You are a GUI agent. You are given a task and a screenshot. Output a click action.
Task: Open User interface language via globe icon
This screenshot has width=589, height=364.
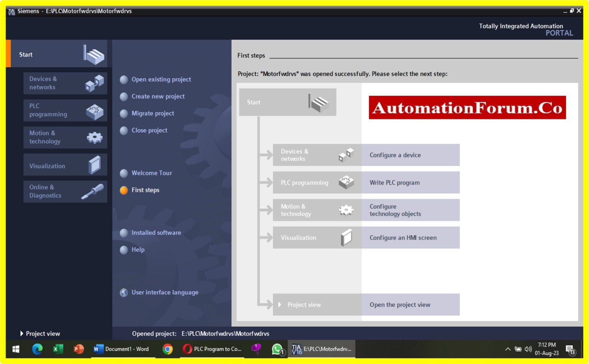coord(123,292)
